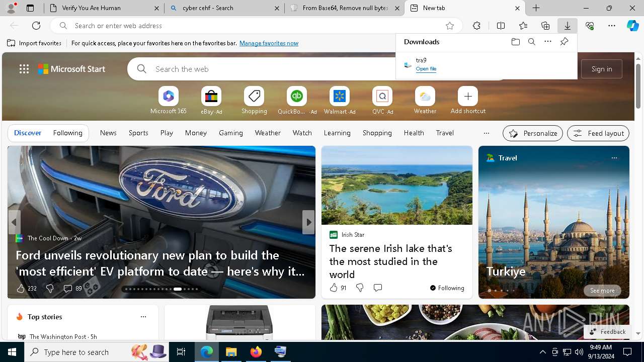644x362 pixels.
Task: Open Browser essentials icon
Action: [590, 26]
